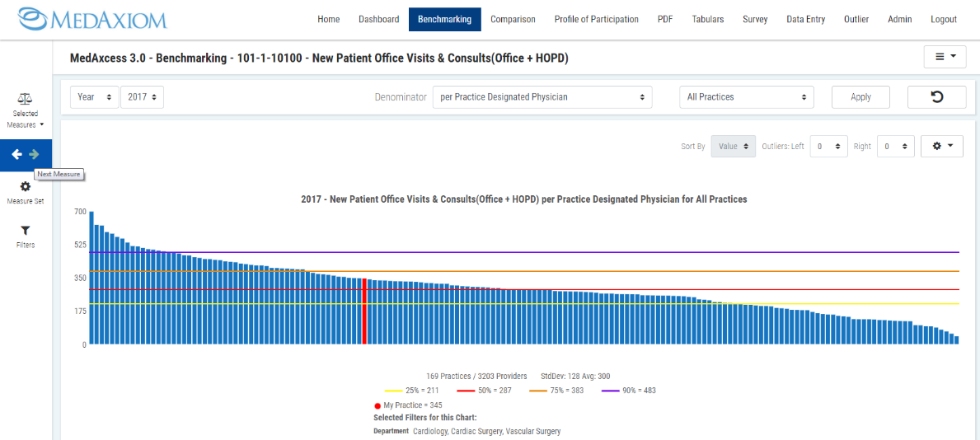Change the Outliers Left stepper value

click(828, 146)
